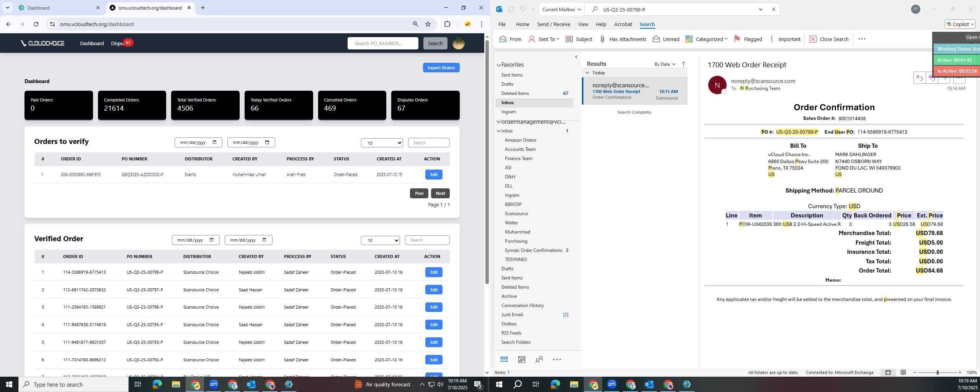Filter search by Has Attachments
Image resolution: width=980 pixels, height=392 pixels.
coord(623,39)
